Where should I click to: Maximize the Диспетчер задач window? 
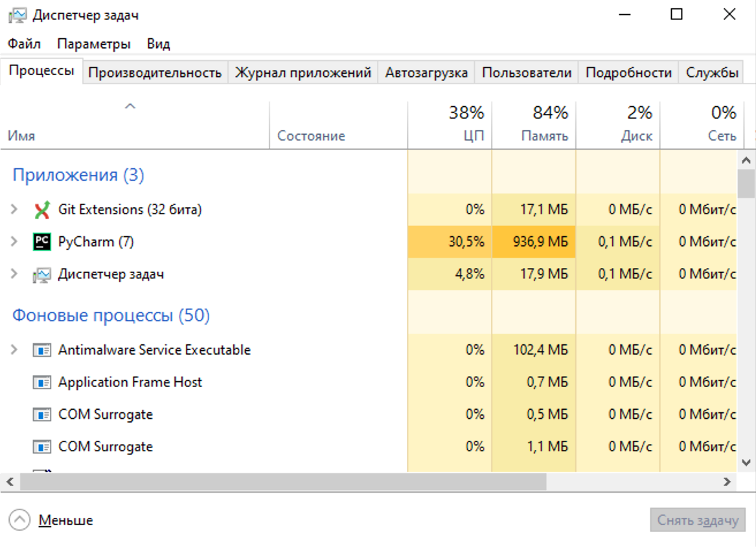[676, 14]
